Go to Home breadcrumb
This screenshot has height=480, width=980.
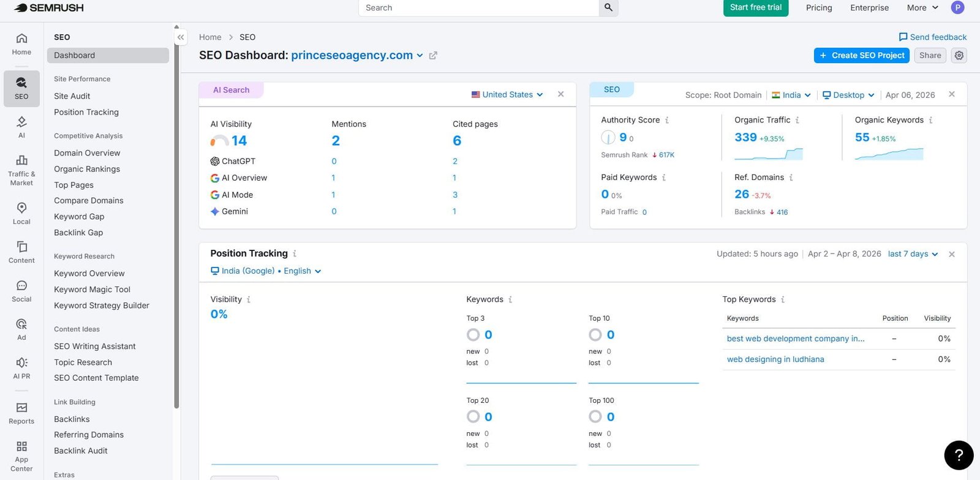pyautogui.click(x=210, y=37)
